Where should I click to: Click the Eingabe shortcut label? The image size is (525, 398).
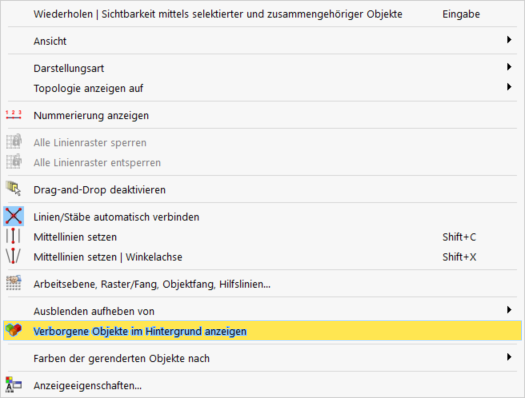tap(461, 14)
